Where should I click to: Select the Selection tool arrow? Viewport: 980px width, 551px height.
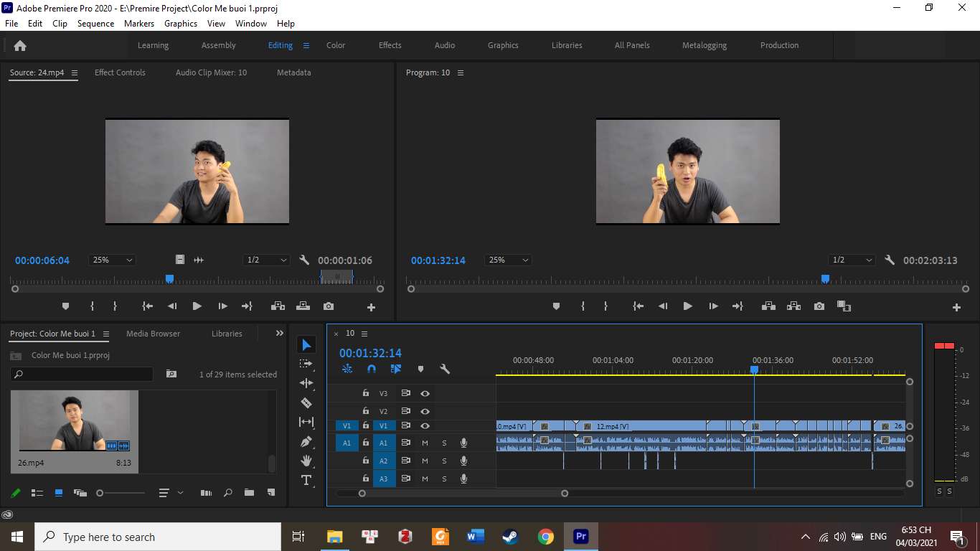pos(306,345)
